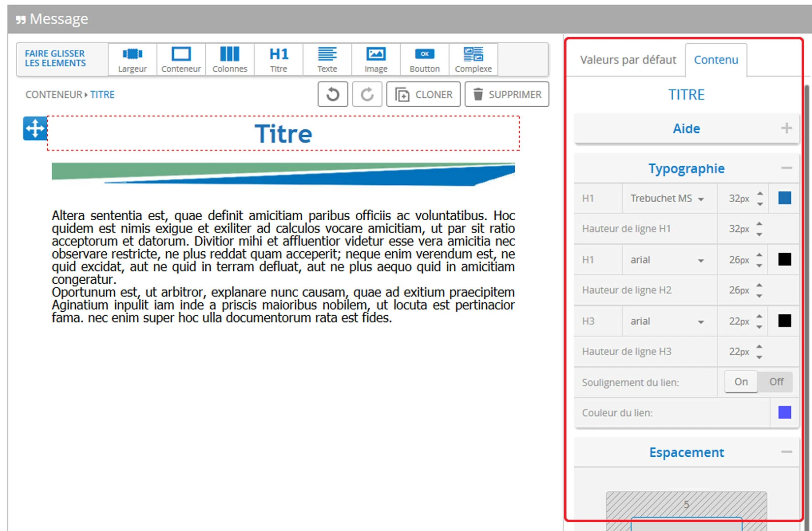Select the Image element icon
Viewport: 812px width, 531px height.
click(x=376, y=59)
